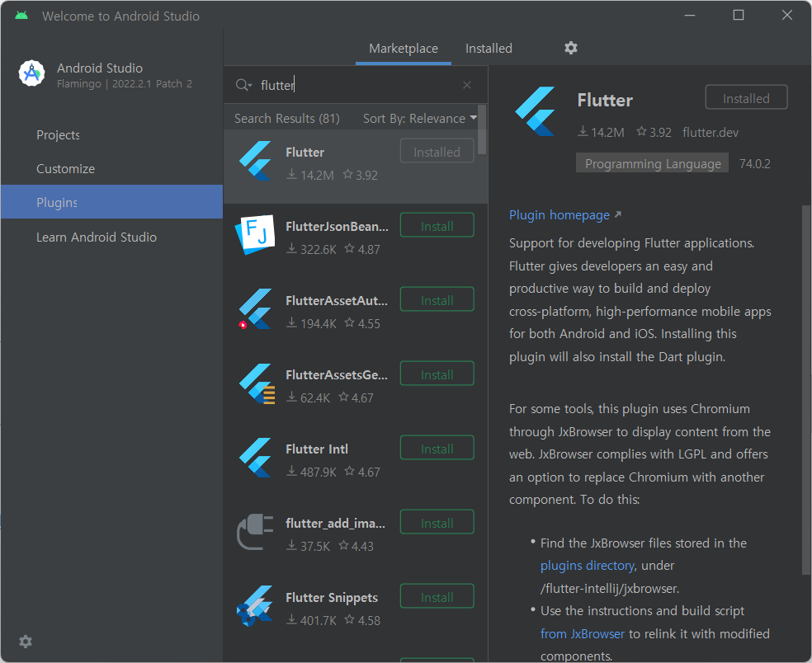Select the FlutterAssetsGe plugin icon

pyautogui.click(x=257, y=383)
